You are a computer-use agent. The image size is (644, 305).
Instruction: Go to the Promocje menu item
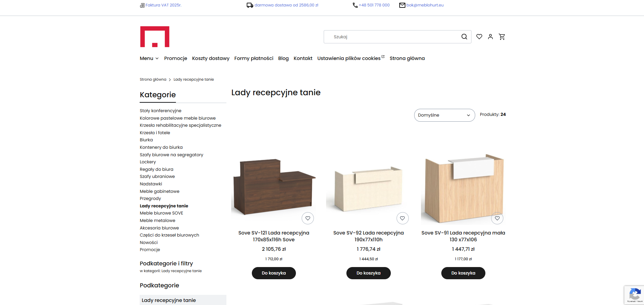(x=175, y=58)
